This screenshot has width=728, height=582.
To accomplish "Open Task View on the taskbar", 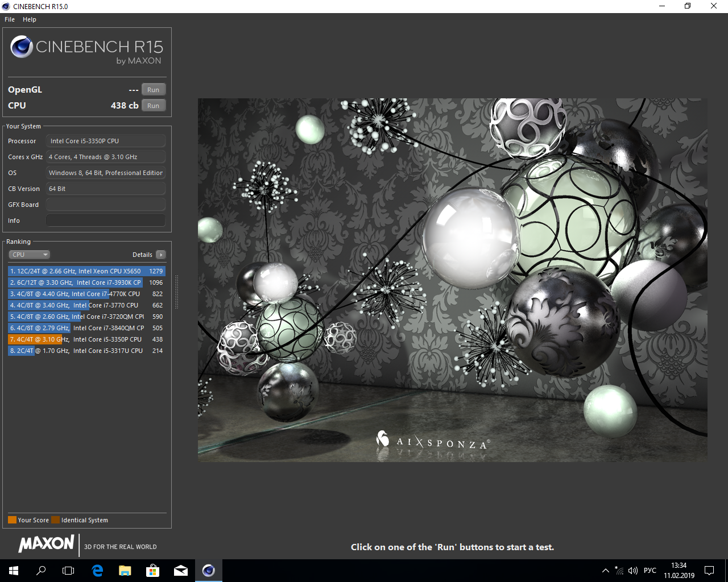I will point(68,571).
